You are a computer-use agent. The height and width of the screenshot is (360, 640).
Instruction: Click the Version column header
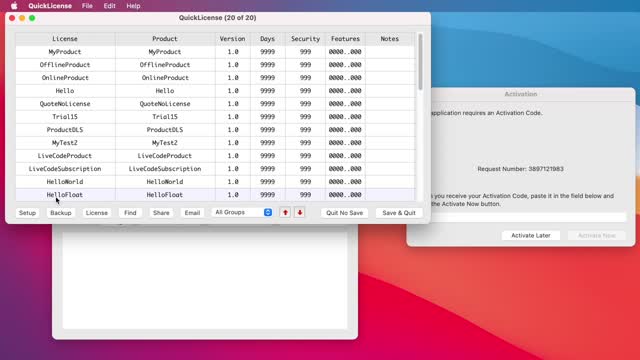233,39
